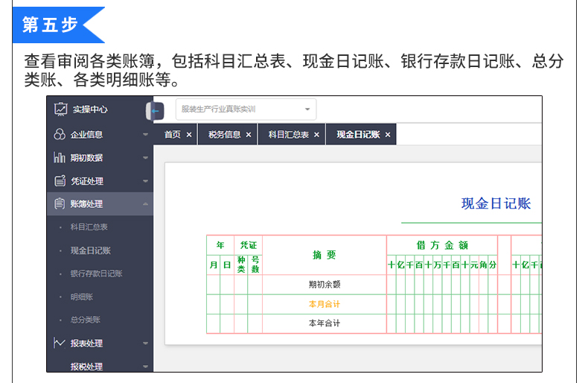The width and height of the screenshot is (588, 383).
Task: Expand the 凭证处理 menu arrow
Action: click(145, 181)
